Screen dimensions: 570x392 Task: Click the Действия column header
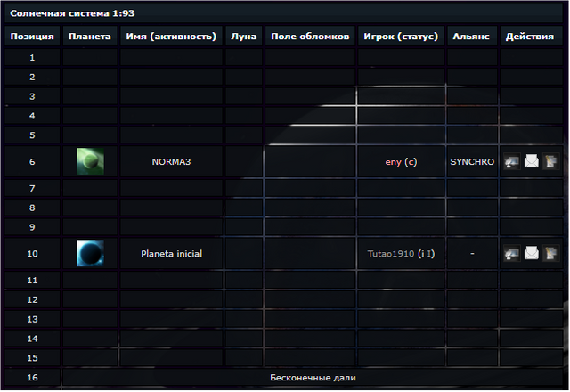(530, 37)
